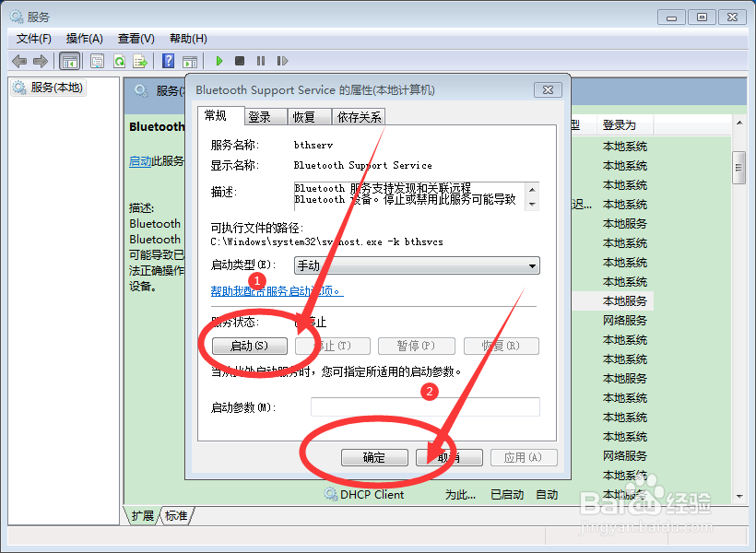Click the Stop service toolbar icon

(x=239, y=61)
